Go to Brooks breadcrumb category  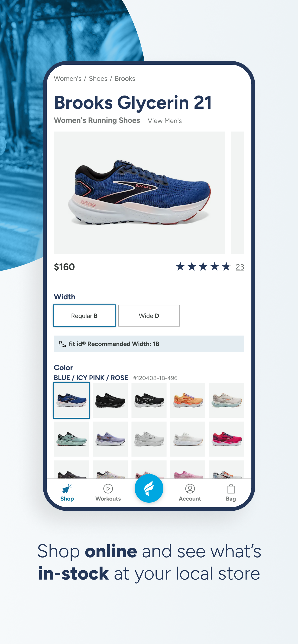click(x=125, y=79)
